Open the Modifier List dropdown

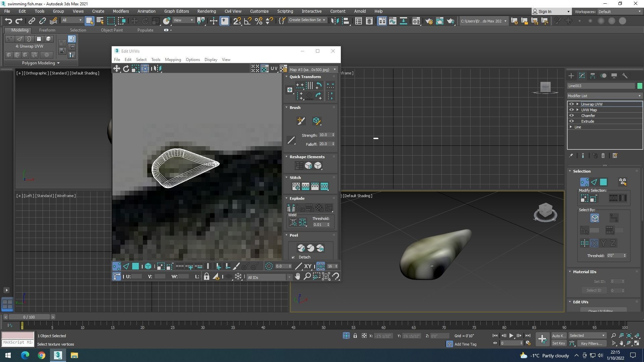pyautogui.click(x=604, y=96)
